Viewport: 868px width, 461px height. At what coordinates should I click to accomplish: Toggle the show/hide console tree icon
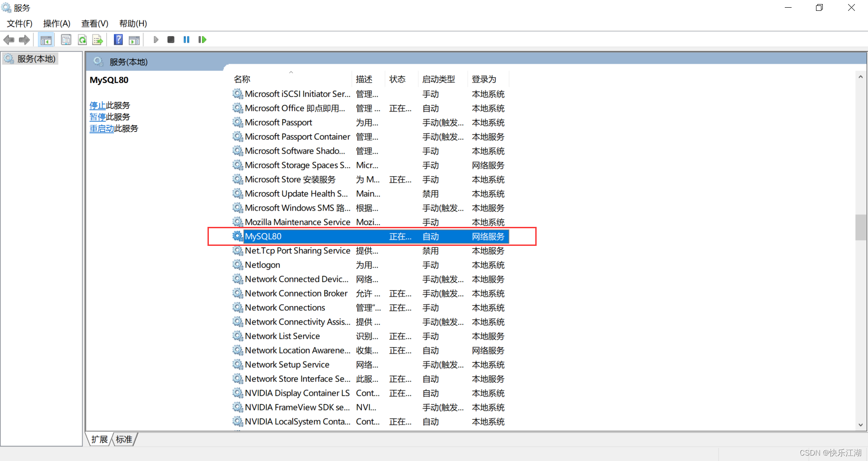(46, 40)
